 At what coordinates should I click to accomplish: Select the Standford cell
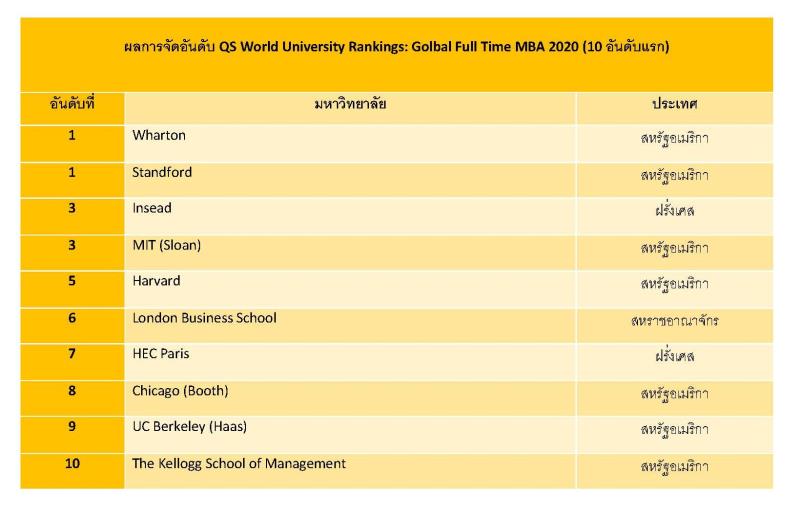(x=162, y=172)
